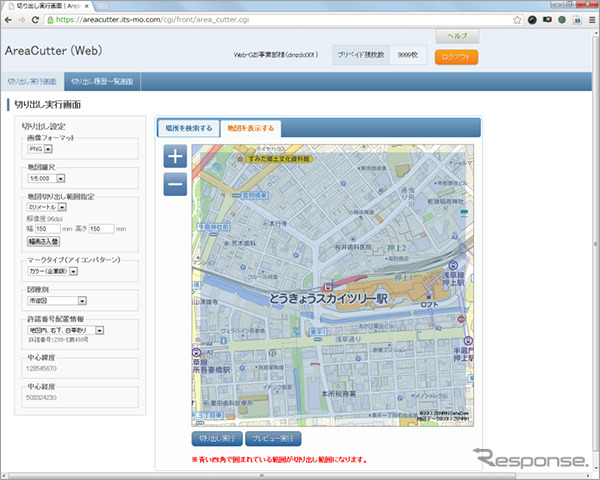Click the 幅高さ入替 swap button
The width and height of the screenshot is (600, 480).
tap(43, 242)
